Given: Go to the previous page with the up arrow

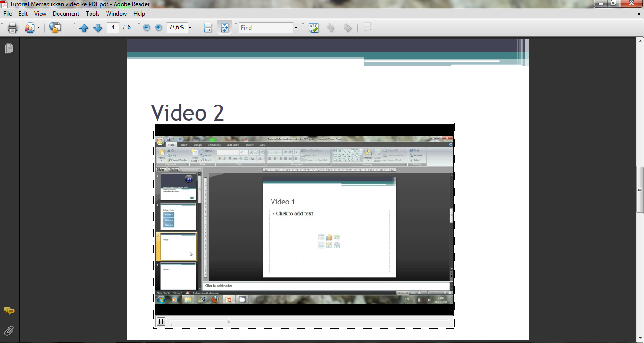Looking at the screenshot, I should pyautogui.click(x=83, y=27).
